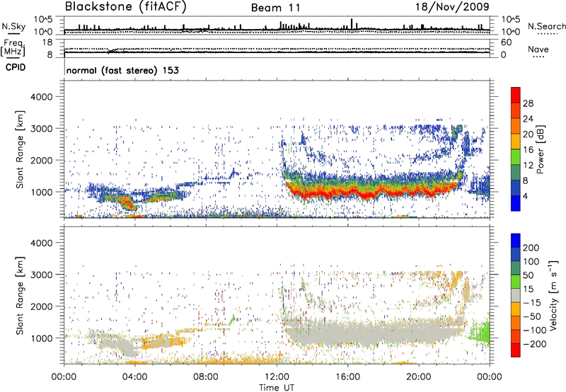This screenshot has width=566, height=392.
Task: Click 'Slant Range [km]' label of power panel
Action: pyautogui.click(x=20, y=149)
